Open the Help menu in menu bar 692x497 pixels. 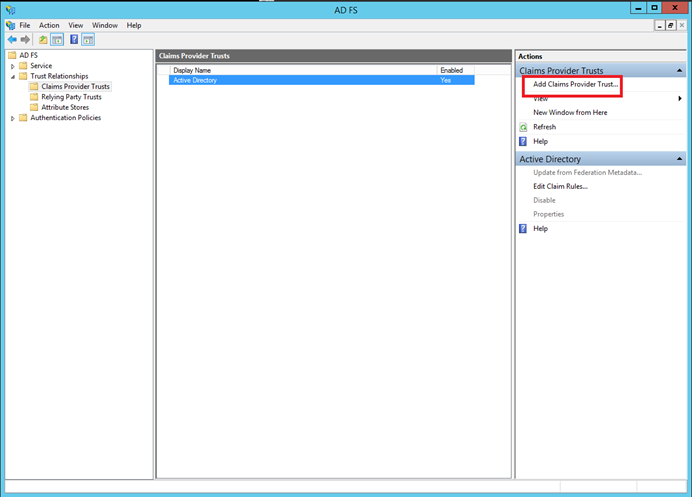134,26
